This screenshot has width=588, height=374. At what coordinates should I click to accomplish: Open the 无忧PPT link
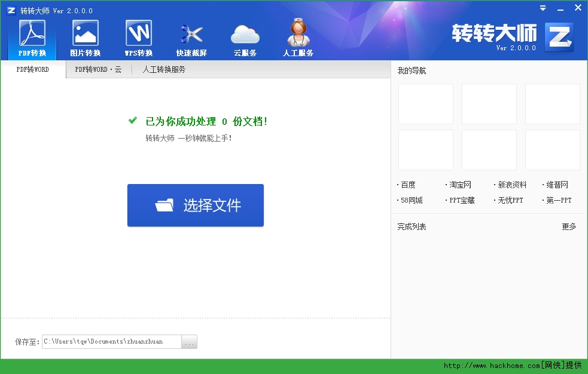tap(510, 200)
